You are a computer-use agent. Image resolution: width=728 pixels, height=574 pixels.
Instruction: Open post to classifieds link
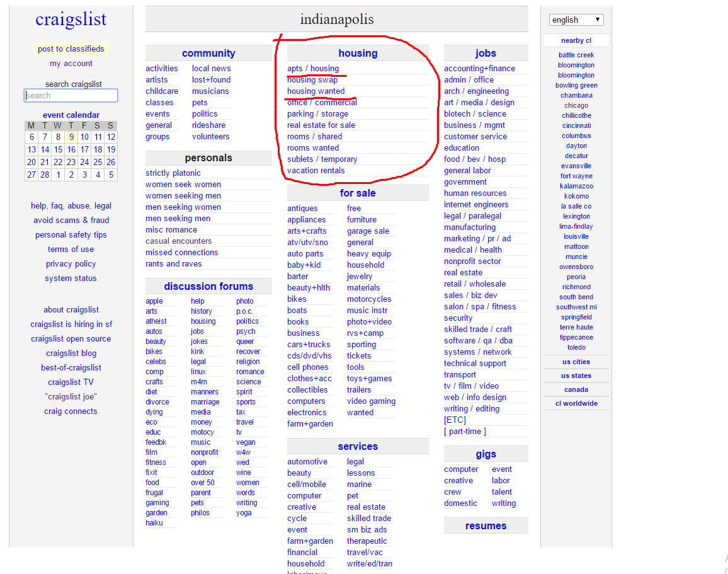[x=71, y=49]
